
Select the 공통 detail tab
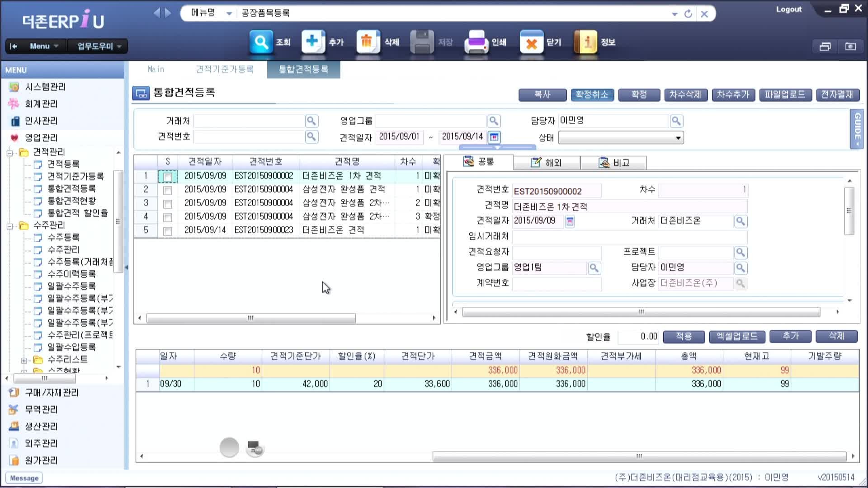479,161
